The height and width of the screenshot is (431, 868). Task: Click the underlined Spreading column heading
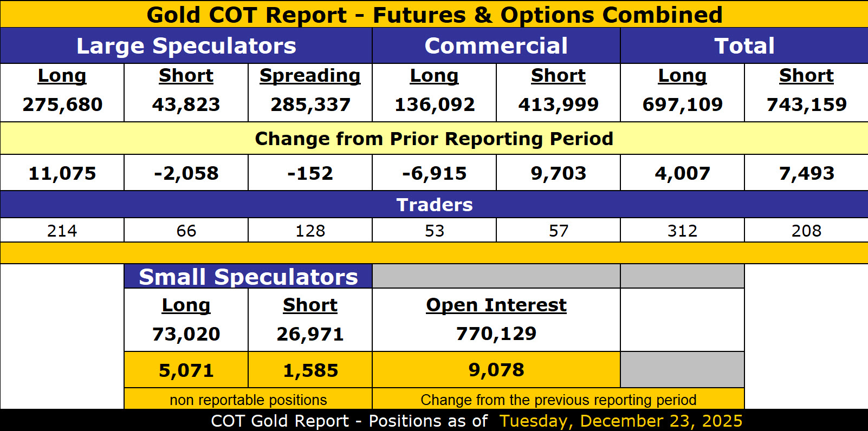pyautogui.click(x=310, y=76)
